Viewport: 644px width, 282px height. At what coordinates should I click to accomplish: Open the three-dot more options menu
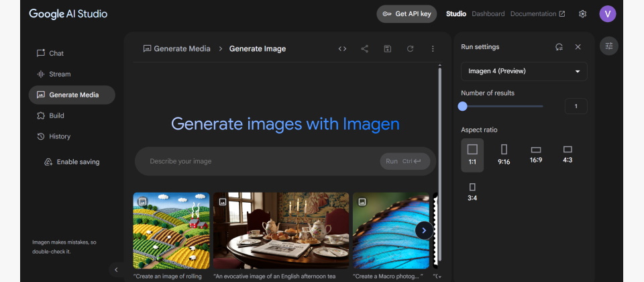433,48
